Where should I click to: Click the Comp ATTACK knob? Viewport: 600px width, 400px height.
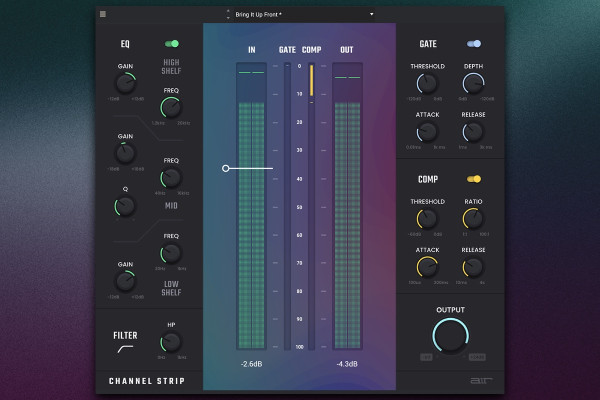pos(427,267)
